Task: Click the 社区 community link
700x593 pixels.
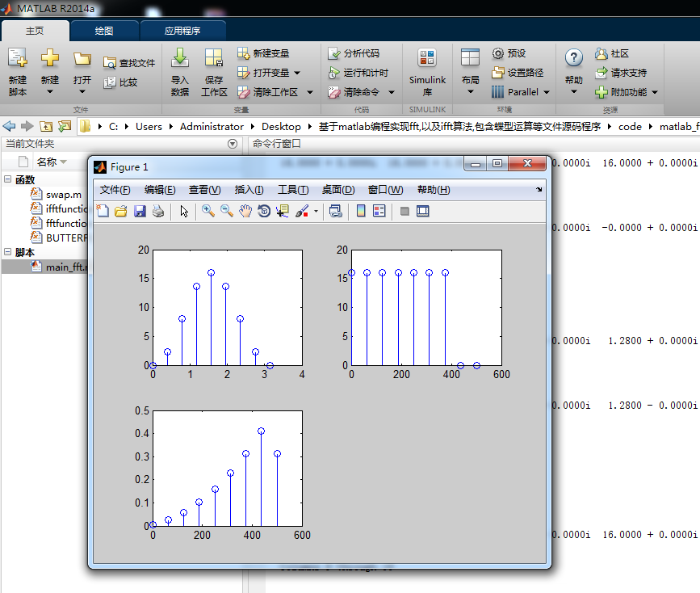Action: (x=612, y=53)
